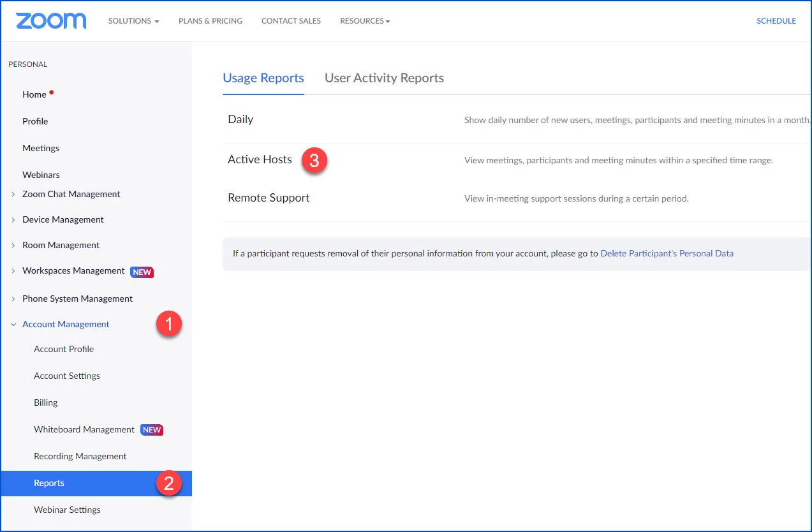Click the Schedule link
Screen dimensions: 812x532
point(776,21)
